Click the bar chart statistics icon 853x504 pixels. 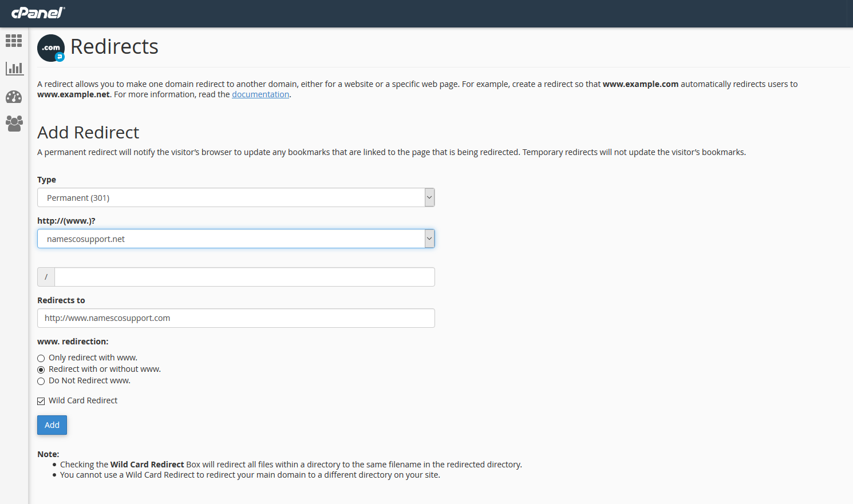click(x=14, y=68)
